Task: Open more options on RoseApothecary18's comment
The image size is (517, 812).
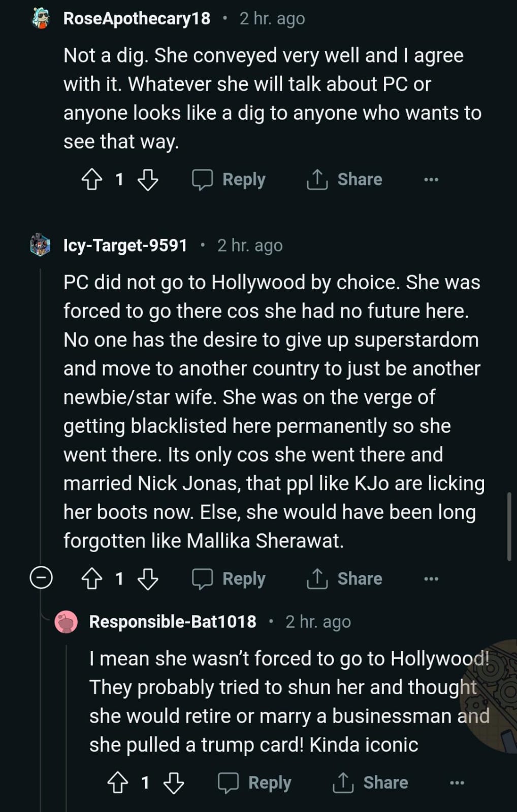Action: tap(431, 180)
